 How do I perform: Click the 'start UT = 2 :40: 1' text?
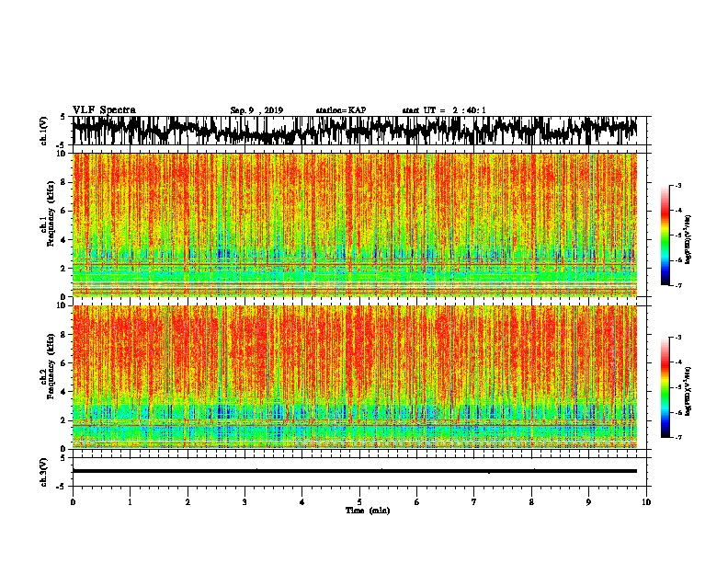(444, 110)
